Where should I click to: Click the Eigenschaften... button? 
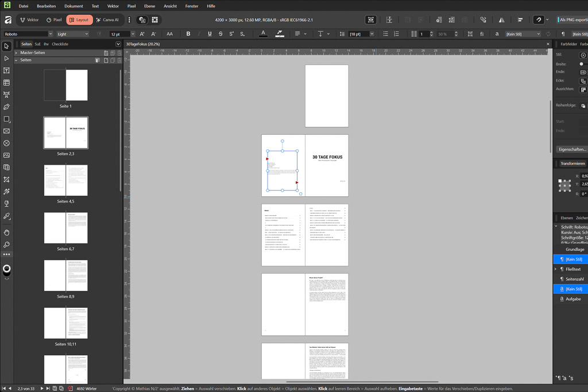572,149
